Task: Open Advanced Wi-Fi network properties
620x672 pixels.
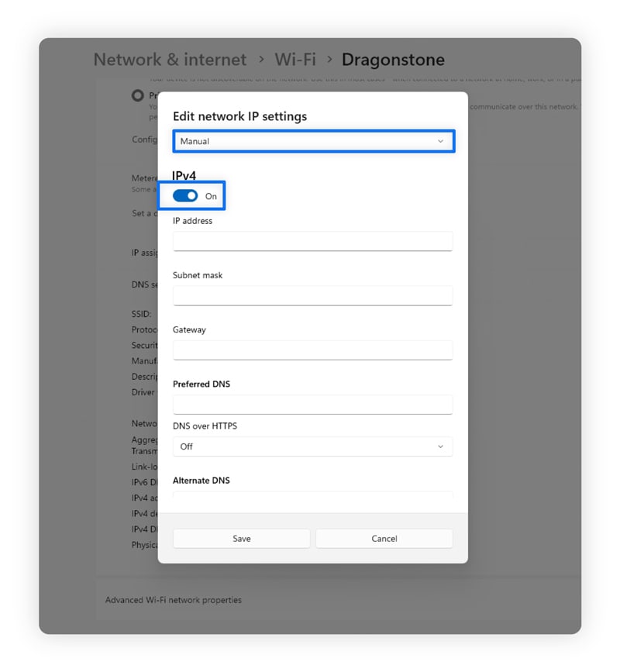Action: pos(172,599)
